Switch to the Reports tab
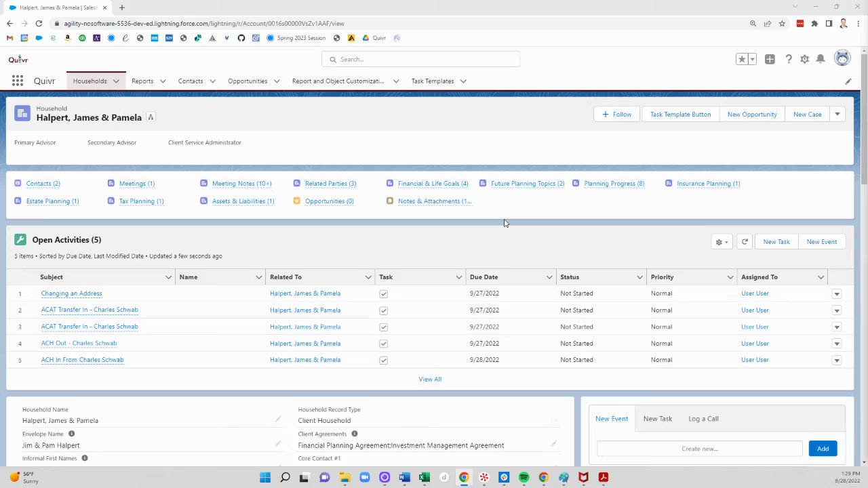Screen dimensions: 868x488 [x=142, y=81]
